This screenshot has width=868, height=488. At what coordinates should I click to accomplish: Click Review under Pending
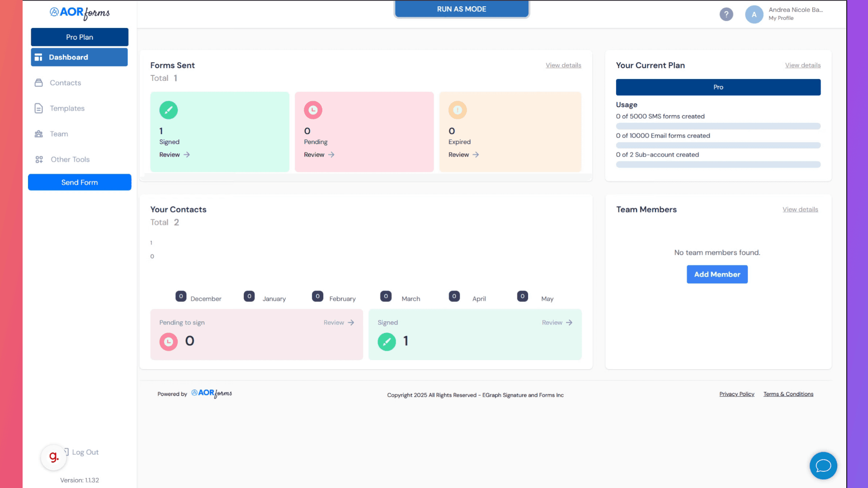(314, 155)
